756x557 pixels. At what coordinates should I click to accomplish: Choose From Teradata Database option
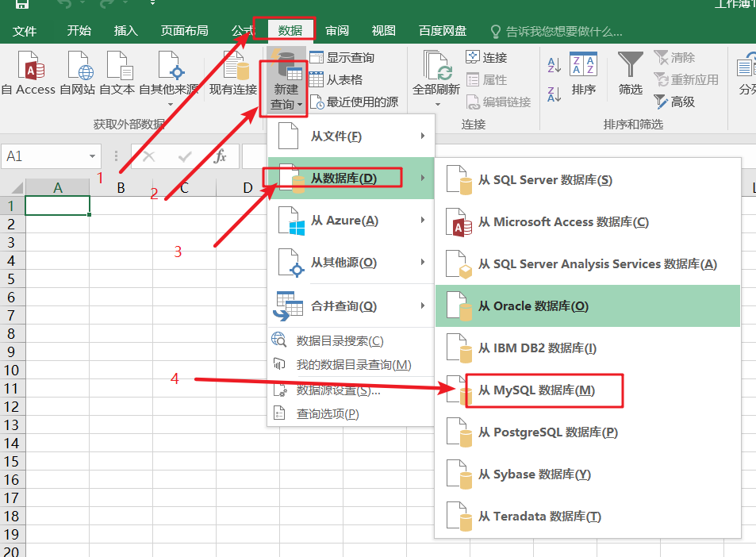click(588, 516)
